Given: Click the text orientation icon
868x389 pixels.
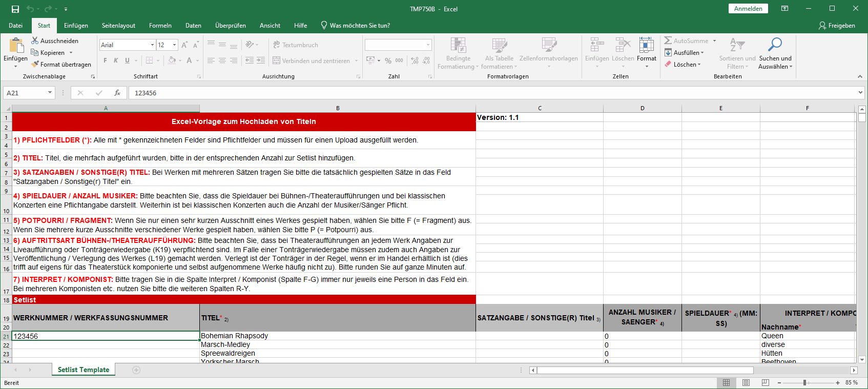Looking at the screenshot, I should pyautogui.click(x=250, y=45).
